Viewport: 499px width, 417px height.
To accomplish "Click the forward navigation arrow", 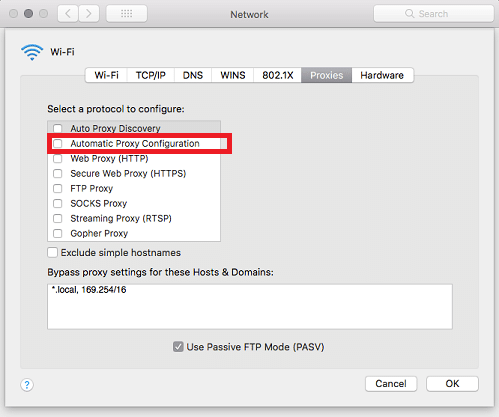I will (x=89, y=14).
